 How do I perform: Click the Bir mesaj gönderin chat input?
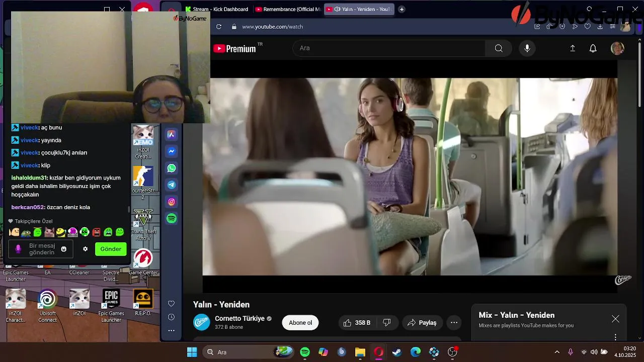[42, 249]
